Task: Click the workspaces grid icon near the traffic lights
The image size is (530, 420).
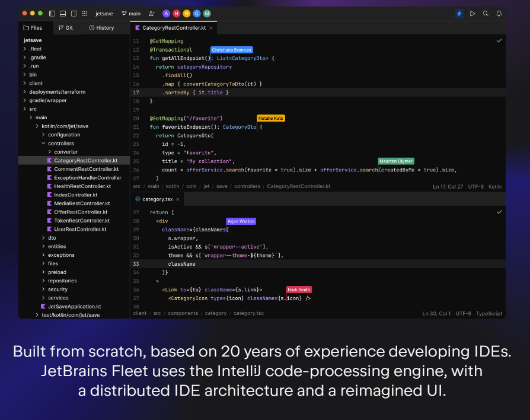Action: [x=84, y=13]
